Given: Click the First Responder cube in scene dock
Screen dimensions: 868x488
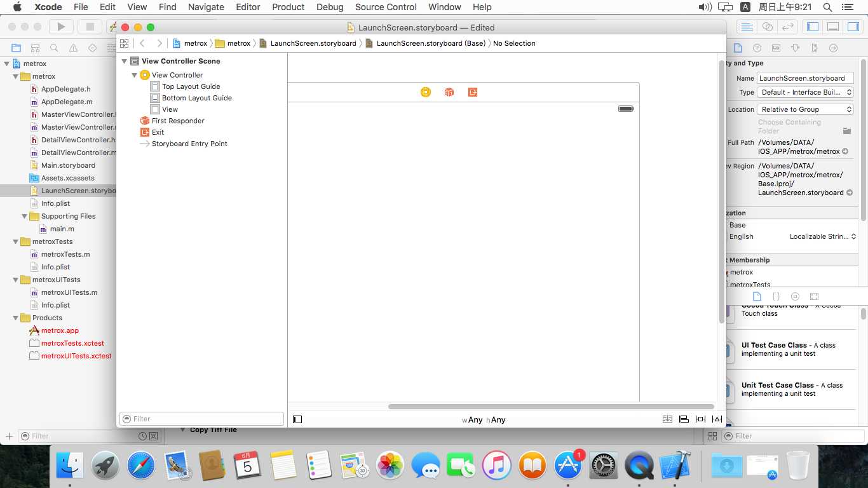Looking at the screenshot, I should click(449, 92).
